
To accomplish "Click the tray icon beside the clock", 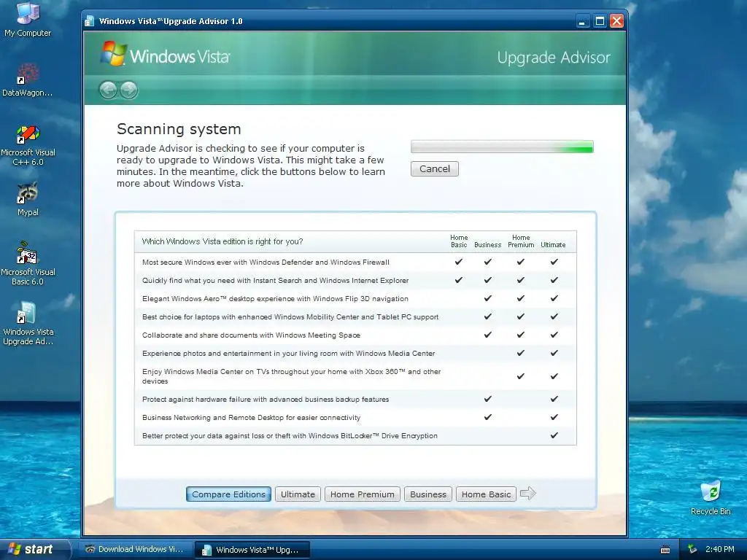I will 692,549.
